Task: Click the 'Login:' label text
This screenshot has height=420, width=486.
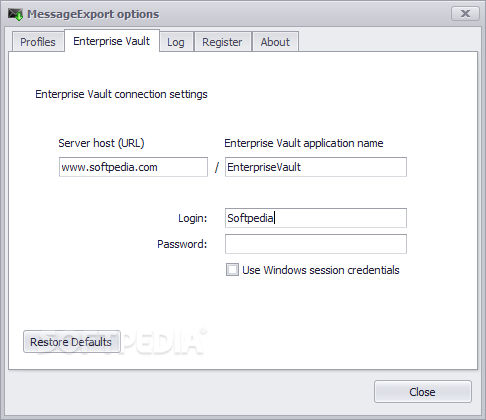Action: tap(193, 218)
